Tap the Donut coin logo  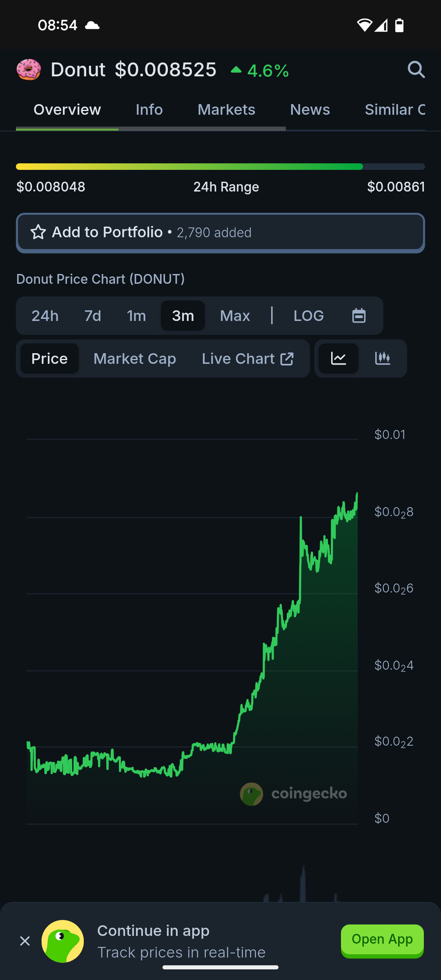[x=29, y=69]
